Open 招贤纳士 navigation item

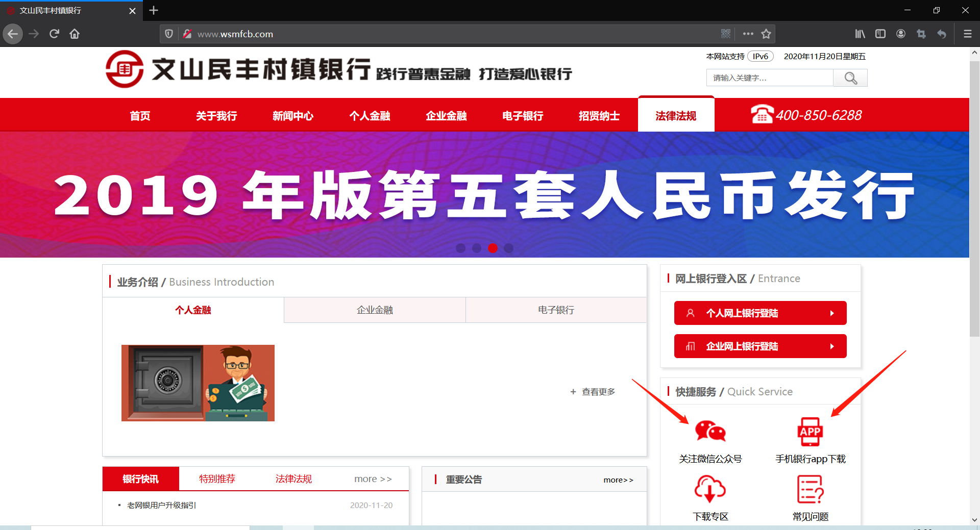[599, 116]
